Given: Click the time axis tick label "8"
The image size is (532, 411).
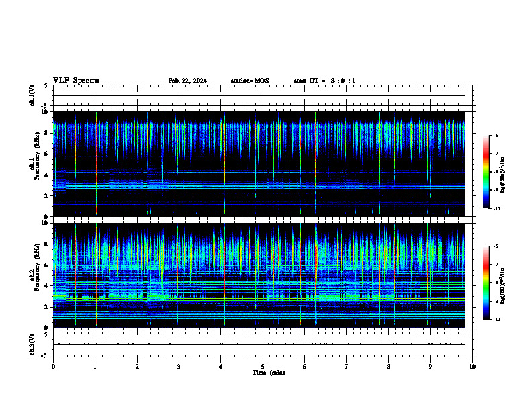Looking at the screenshot, I should pos(388,367).
